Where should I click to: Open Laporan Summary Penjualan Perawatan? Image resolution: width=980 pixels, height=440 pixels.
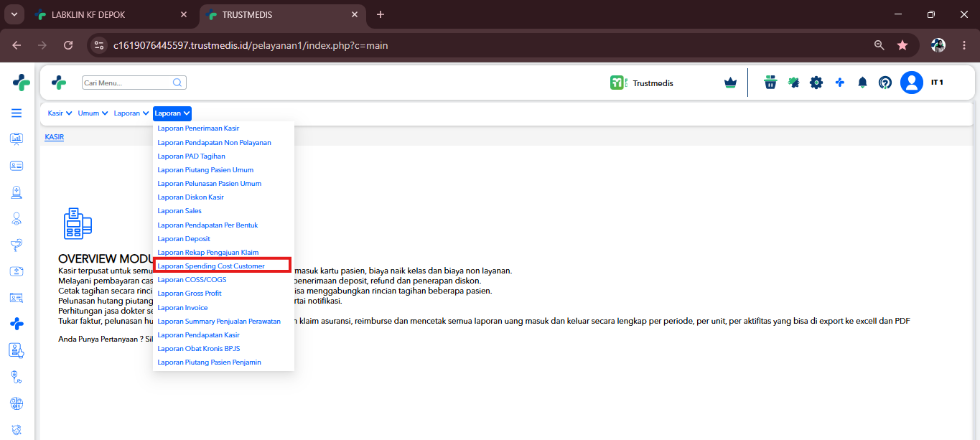(219, 321)
